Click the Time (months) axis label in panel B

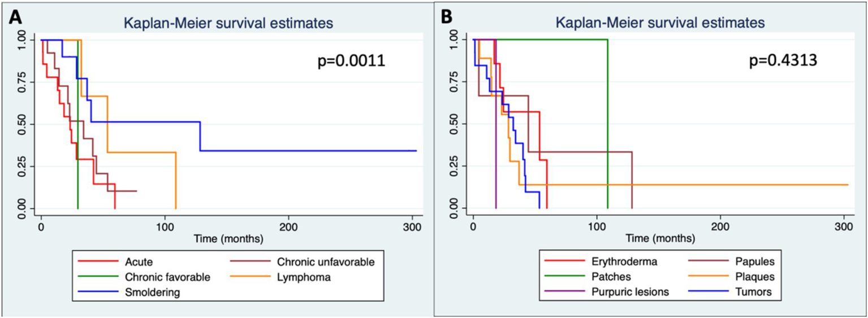tap(659, 239)
